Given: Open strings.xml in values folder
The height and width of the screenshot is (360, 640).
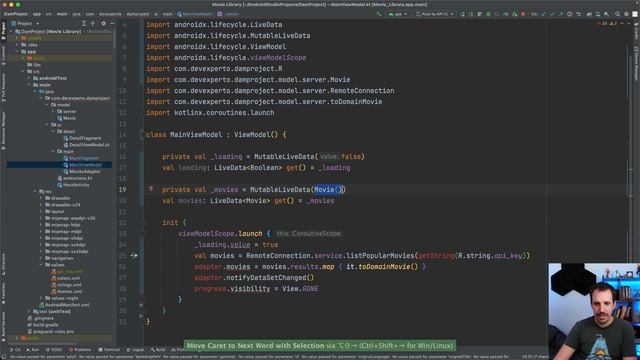Looking at the screenshot, I should pos(66,285).
